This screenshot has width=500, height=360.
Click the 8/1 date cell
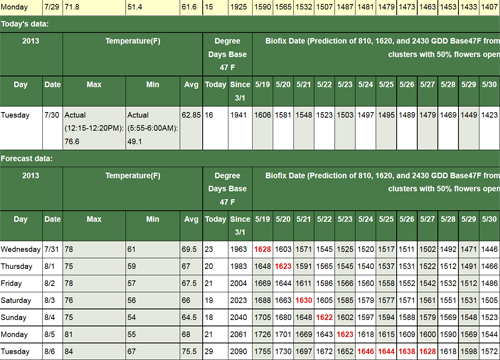52,266
